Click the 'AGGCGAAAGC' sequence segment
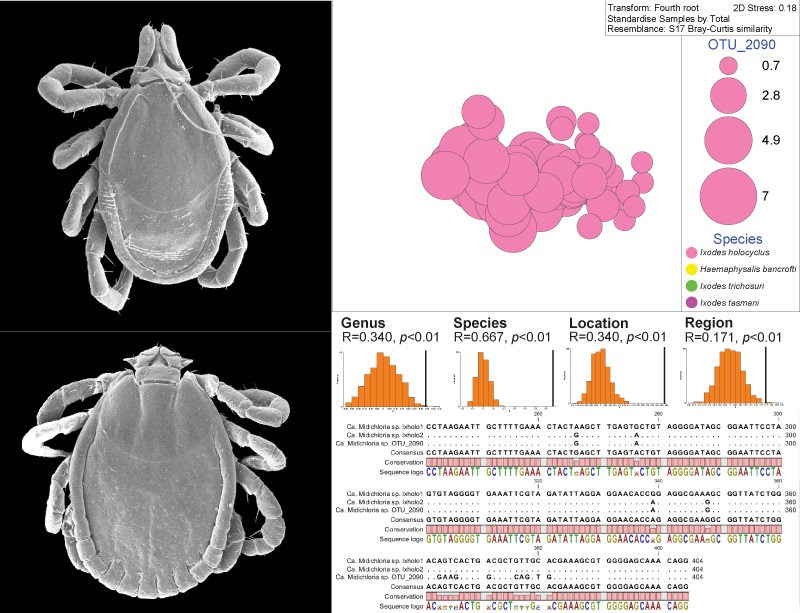800x613 pixels. pos(694,494)
